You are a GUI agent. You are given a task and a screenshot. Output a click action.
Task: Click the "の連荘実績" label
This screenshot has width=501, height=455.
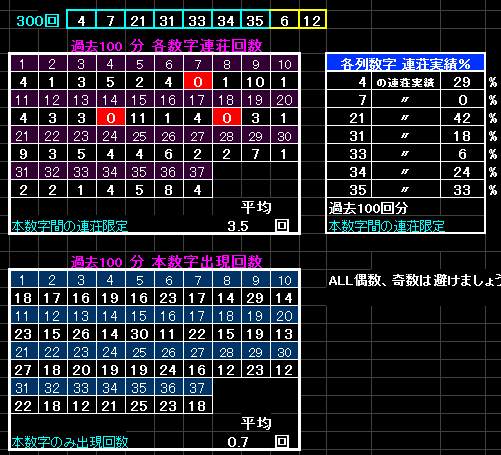405,82
